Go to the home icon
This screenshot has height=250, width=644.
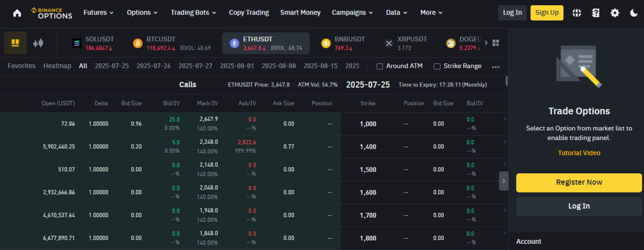(x=17, y=13)
